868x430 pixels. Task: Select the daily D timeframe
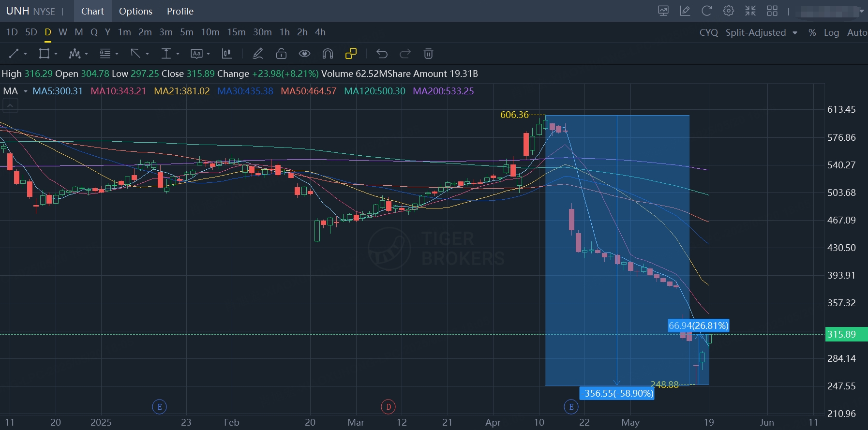[48, 32]
